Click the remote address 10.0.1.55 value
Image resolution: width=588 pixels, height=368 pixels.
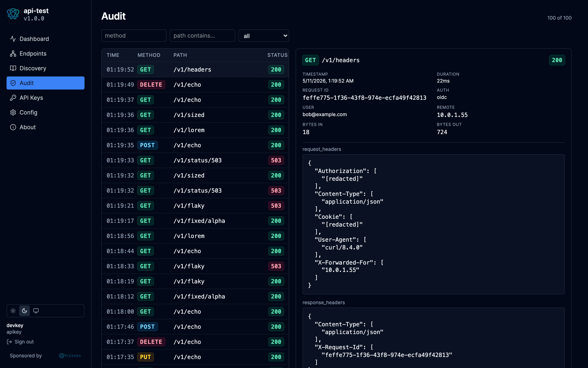click(452, 115)
